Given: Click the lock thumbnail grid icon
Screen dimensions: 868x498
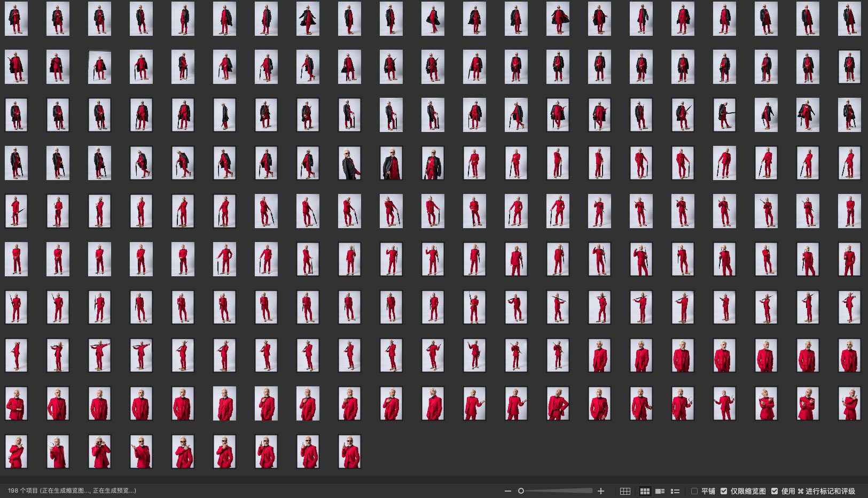Looking at the screenshot, I should click(x=625, y=491).
